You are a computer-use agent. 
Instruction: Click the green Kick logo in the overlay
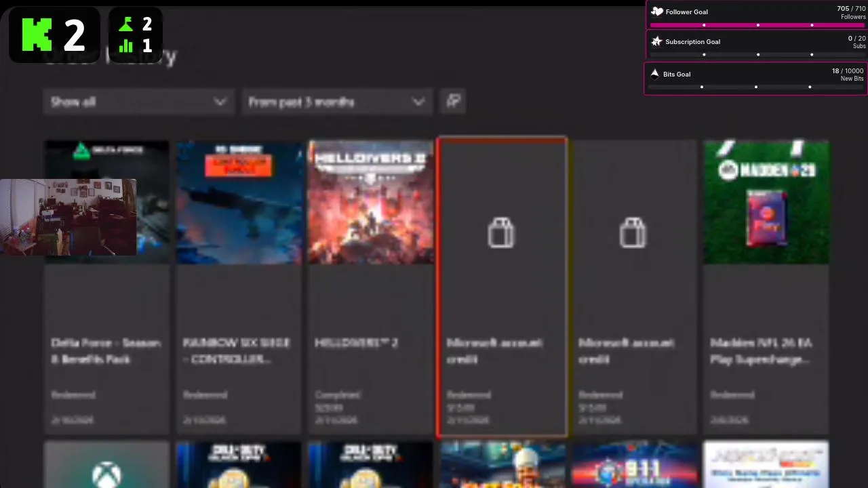[37, 35]
